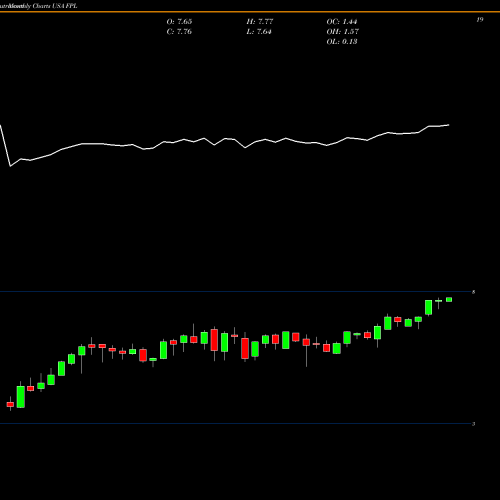Select the open value "O: 7.65"
The width and height of the screenshot is (500, 500).
pos(179,22)
